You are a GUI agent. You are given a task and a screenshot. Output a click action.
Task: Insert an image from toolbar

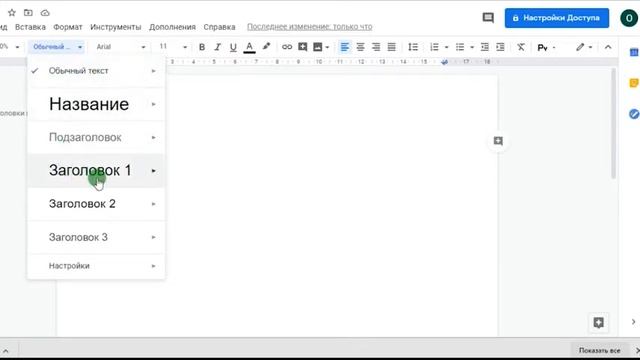pos(318,47)
